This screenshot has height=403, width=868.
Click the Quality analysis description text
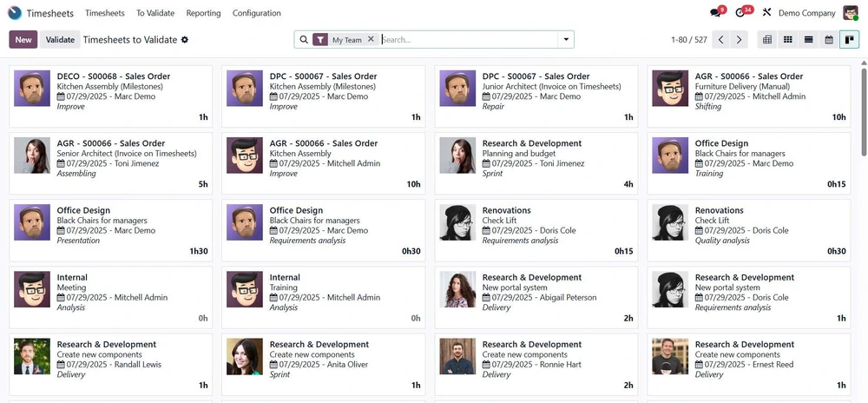pyautogui.click(x=722, y=241)
